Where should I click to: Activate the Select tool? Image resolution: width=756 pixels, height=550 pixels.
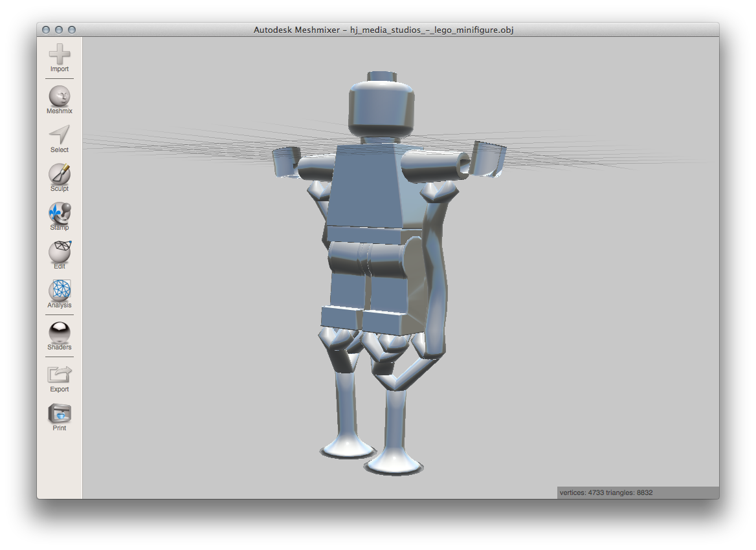coord(59,136)
